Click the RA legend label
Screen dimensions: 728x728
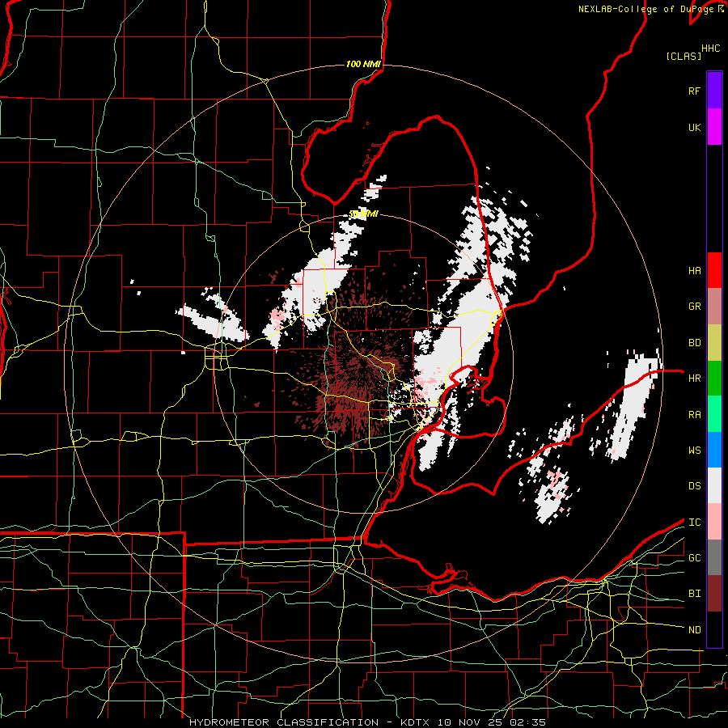click(x=694, y=415)
